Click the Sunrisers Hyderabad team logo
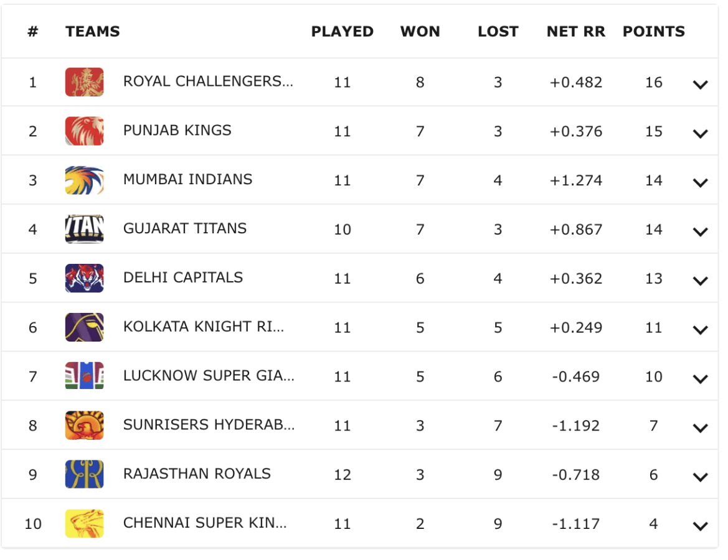This screenshot has height=560, width=728. pos(84,426)
